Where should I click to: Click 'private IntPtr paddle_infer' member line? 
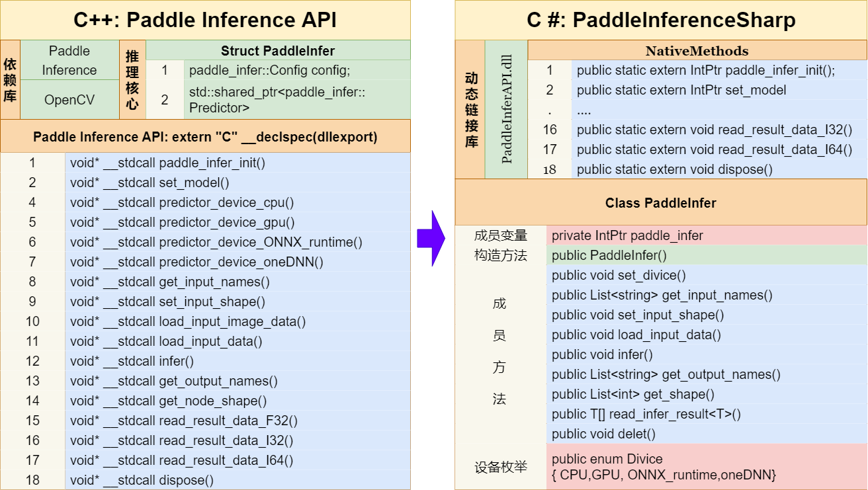[x=707, y=235]
